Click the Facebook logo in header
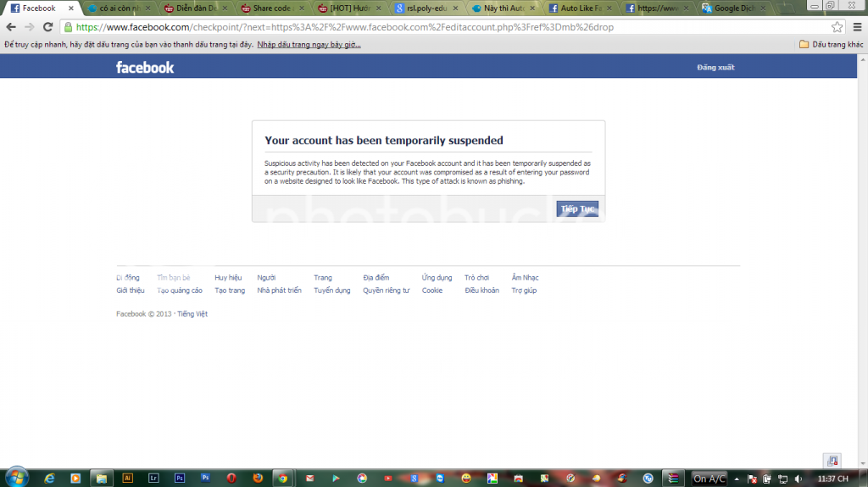Viewport: 868px width, 487px height. click(x=144, y=68)
